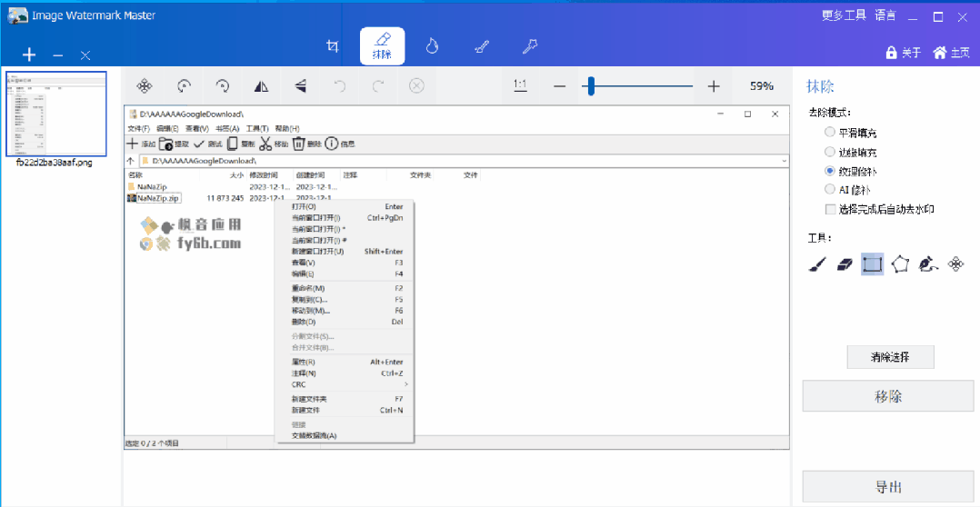
Task: Select the AI 修补 removal mode
Action: [x=848, y=189]
